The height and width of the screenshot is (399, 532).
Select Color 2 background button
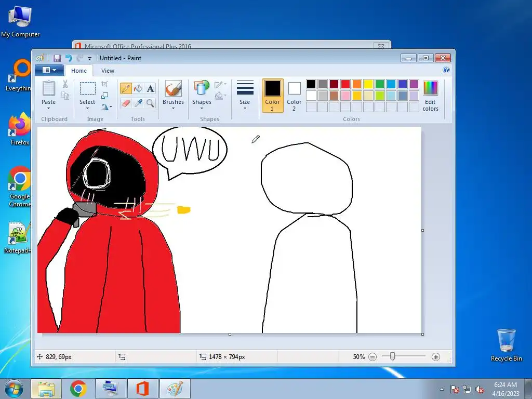(x=294, y=96)
